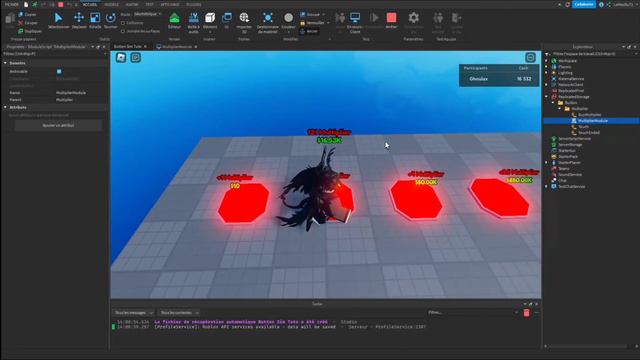
Task: Switch to the MODÈLE ribbon tab
Action: 111,4
